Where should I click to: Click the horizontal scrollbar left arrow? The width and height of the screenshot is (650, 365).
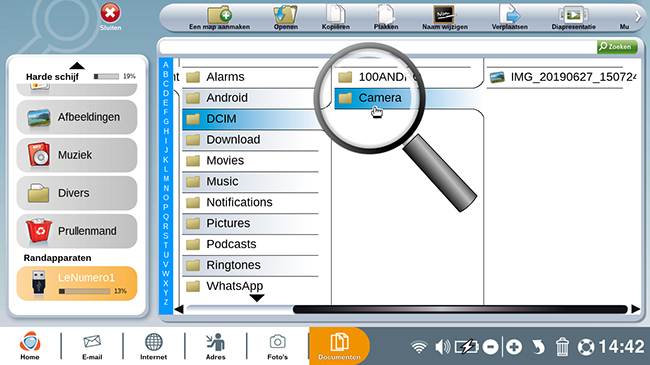pos(179,309)
